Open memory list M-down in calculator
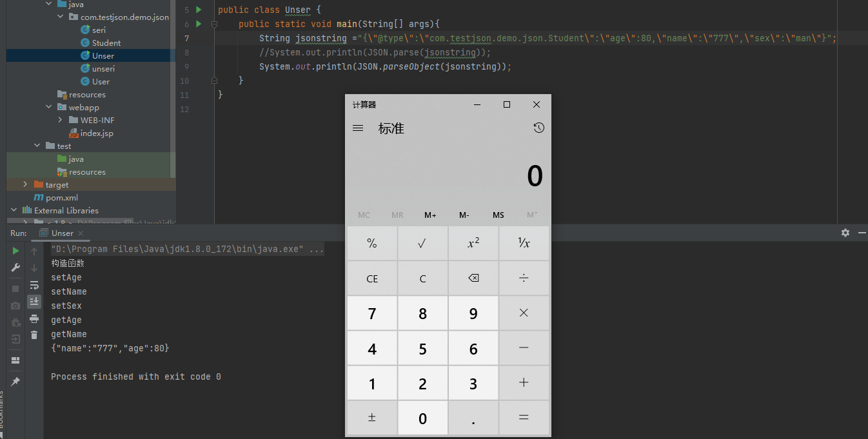The image size is (868, 439). point(532,215)
